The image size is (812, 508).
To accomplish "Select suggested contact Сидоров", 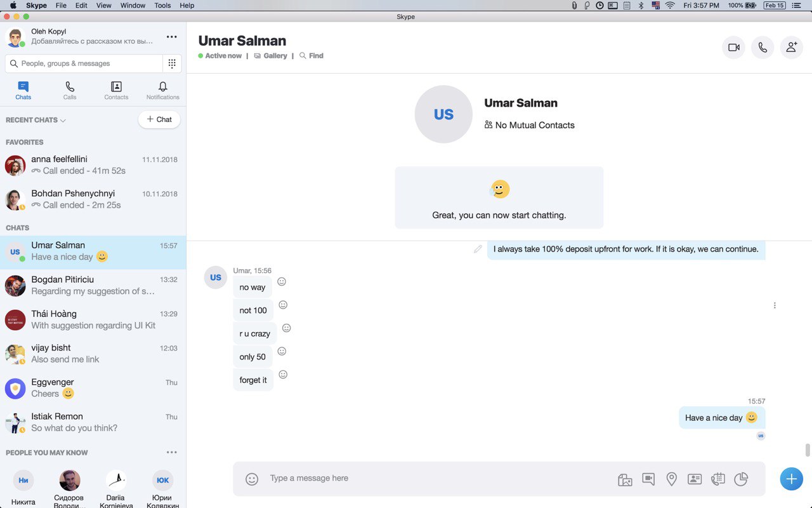I will pyautogui.click(x=70, y=489).
